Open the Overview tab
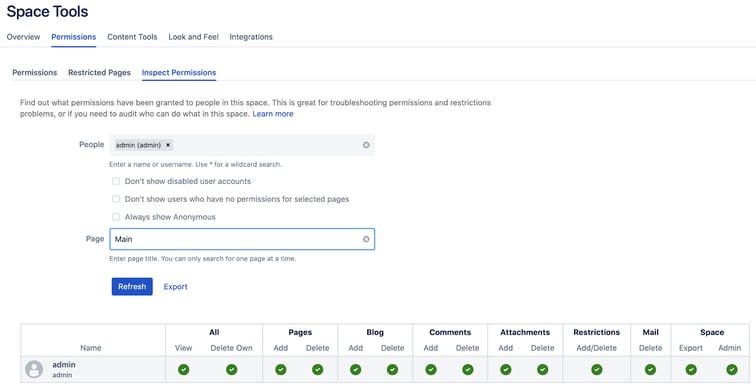Screen dimensions: 756x388 (23, 37)
